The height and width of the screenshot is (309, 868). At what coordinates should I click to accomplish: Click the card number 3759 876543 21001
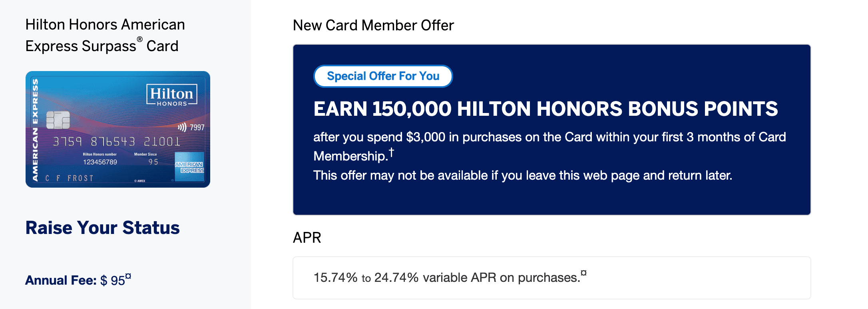point(117,141)
